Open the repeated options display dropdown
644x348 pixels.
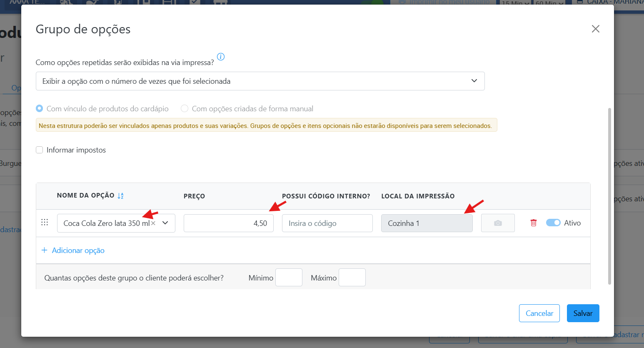point(260,81)
